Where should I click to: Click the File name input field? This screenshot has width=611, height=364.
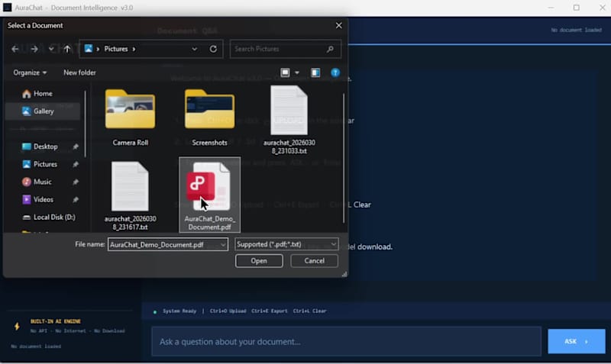163,245
